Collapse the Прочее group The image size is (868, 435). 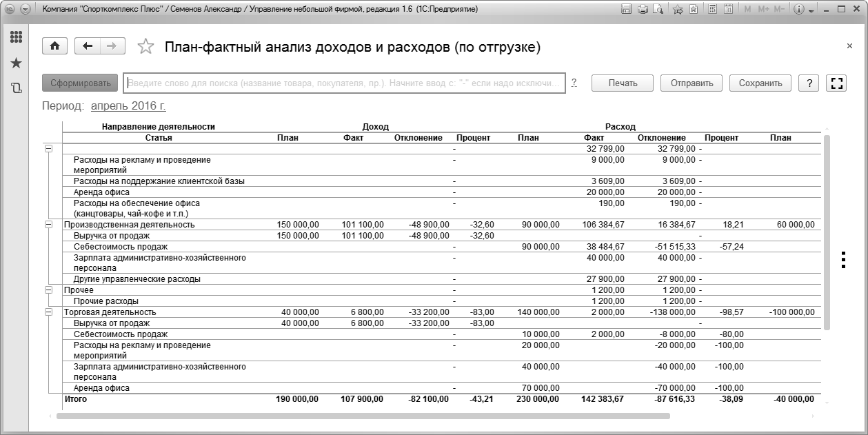click(48, 290)
